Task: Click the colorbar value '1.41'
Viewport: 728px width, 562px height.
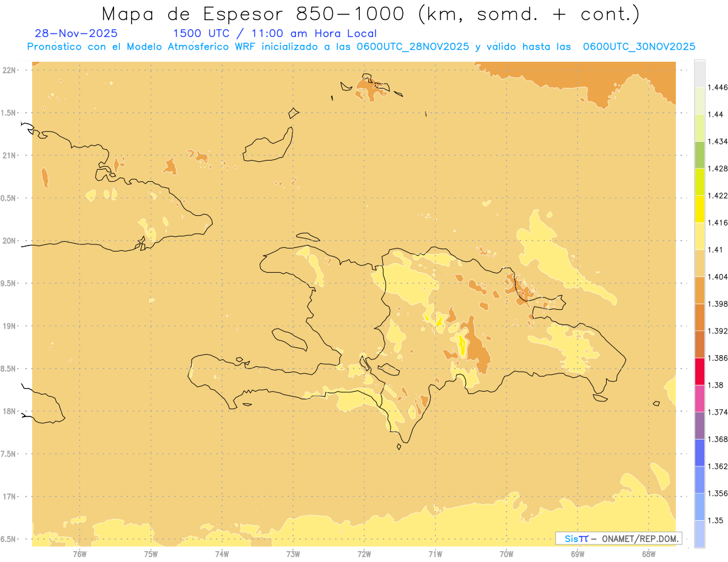Action: pos(716,250)
